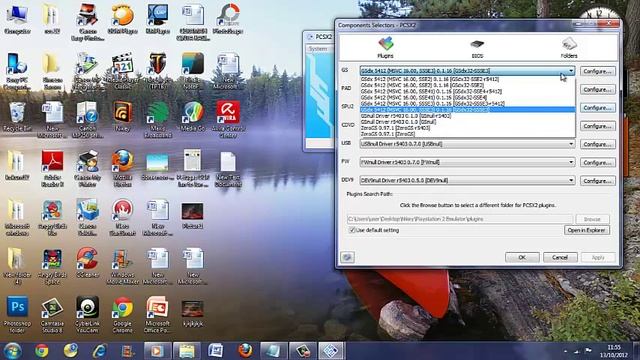
Task: Launch Internet Explorer from the taskbar
Action: point(99,351)
